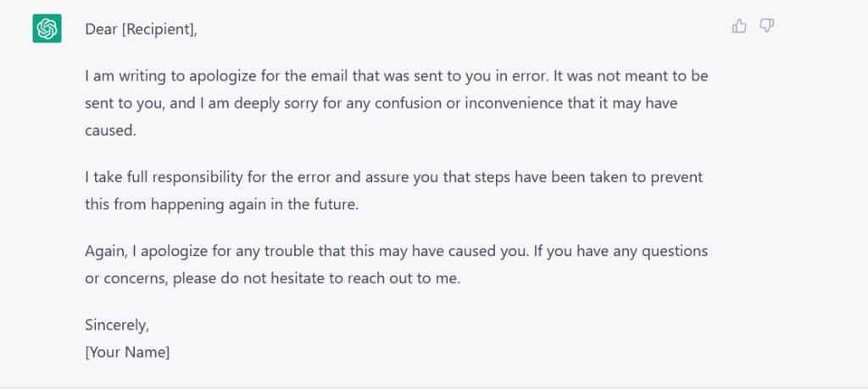Click the single-word line "caused."
The height and width of the screenshot is (390, 868).
pos(110,132)
